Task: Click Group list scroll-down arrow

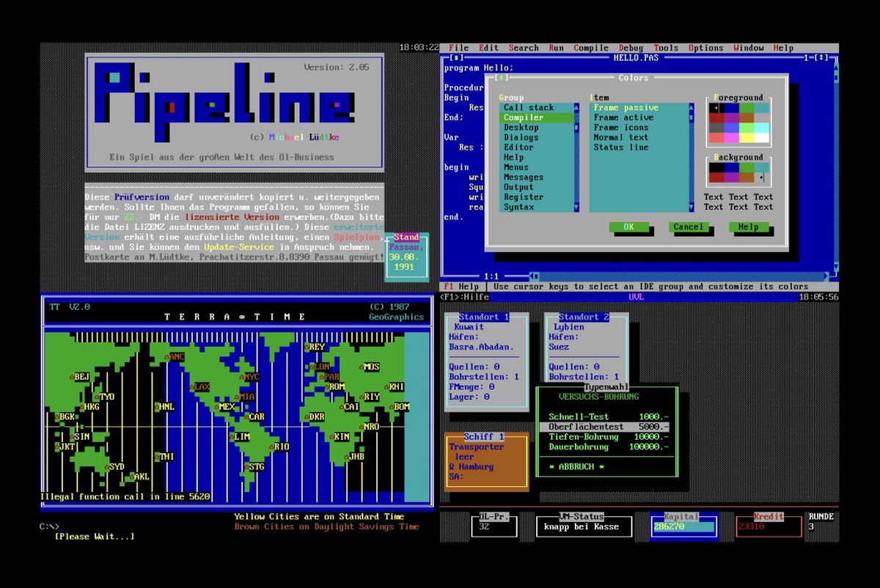Action: (x=576, y=207)
